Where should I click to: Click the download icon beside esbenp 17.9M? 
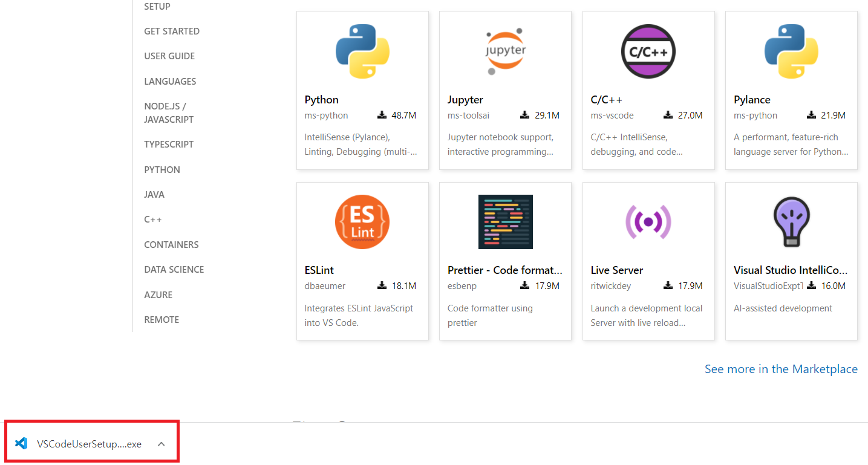point(525,285)
